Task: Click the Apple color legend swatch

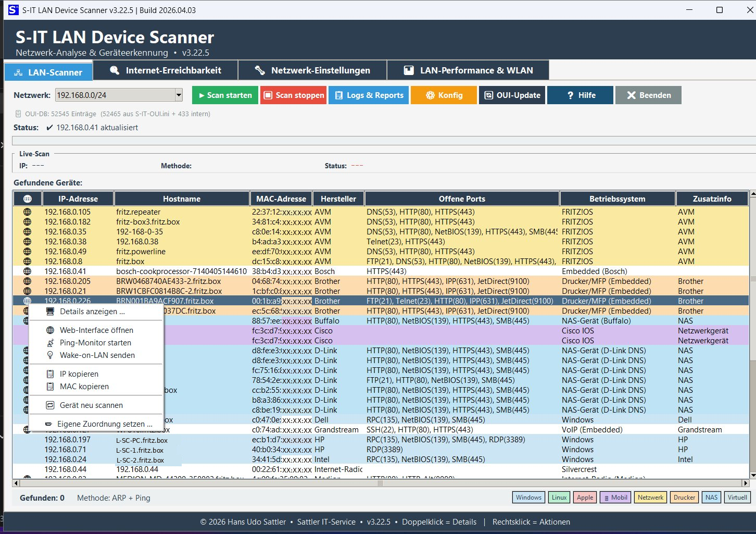Action: point(585,498)
